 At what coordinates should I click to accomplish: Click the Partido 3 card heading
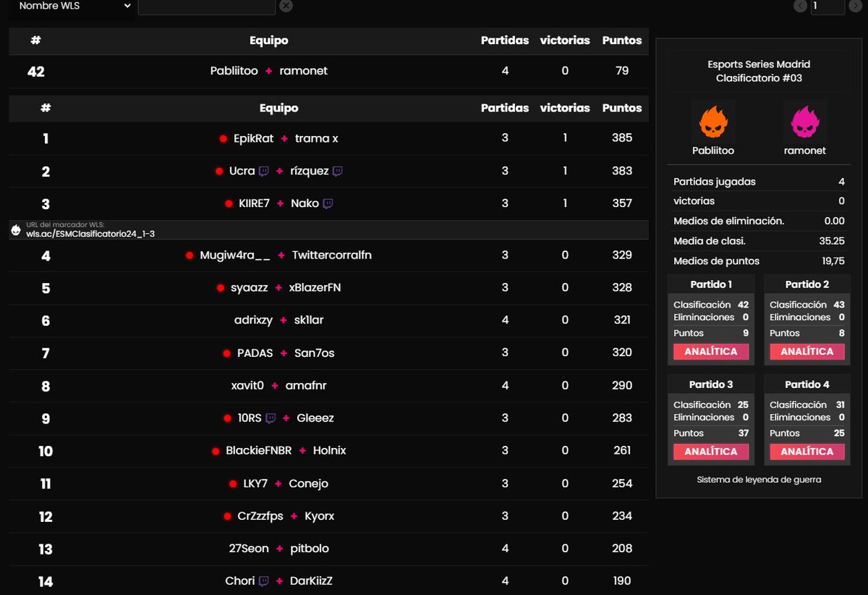(x=711, y=384)
